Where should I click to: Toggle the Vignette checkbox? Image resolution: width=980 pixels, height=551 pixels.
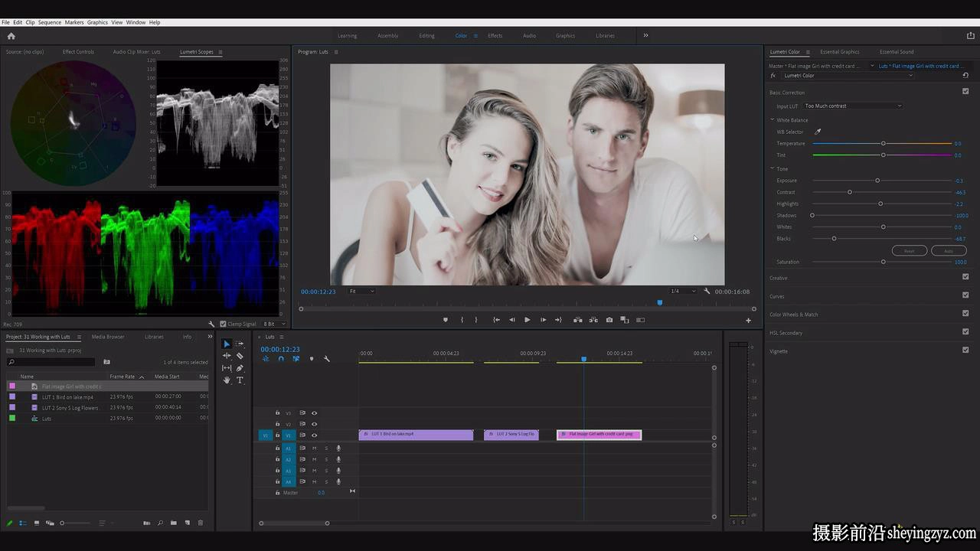pos(965,350)
